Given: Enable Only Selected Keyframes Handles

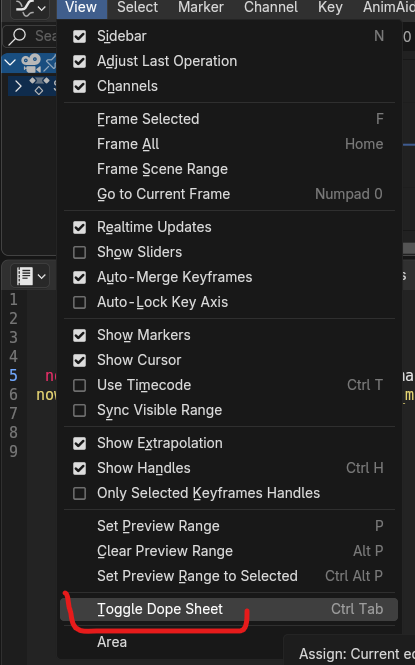Looking at the screenshot, I should 79,493.
